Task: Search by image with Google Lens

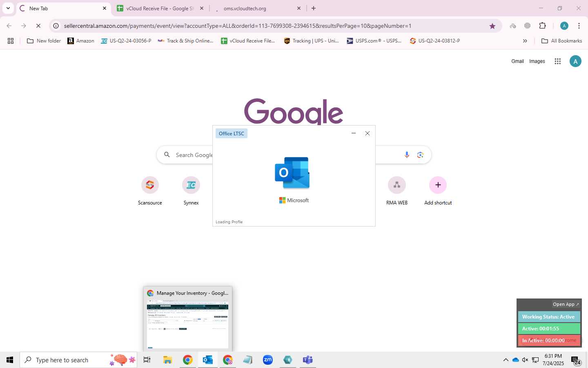Action: (x=420, y=155)
